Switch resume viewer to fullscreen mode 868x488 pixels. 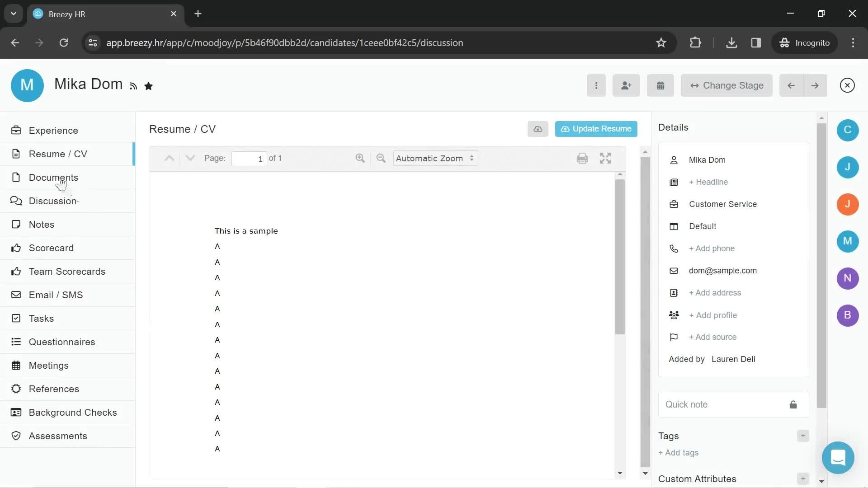pyautogui.click(x=605, y=158)
